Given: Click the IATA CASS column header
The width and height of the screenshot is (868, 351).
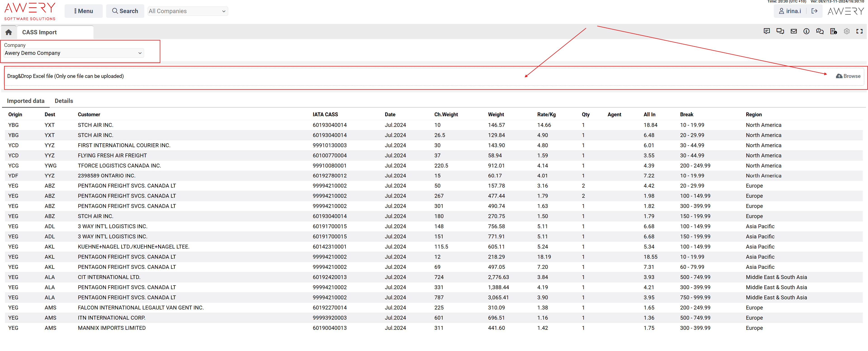Looking at the screenshot, I should coord(325,114).
